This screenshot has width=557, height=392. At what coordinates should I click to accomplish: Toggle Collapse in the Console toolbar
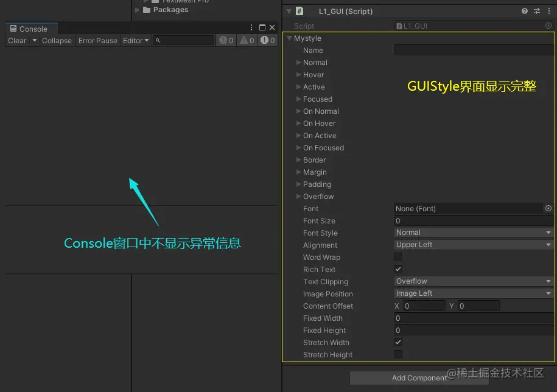(57, 40)
